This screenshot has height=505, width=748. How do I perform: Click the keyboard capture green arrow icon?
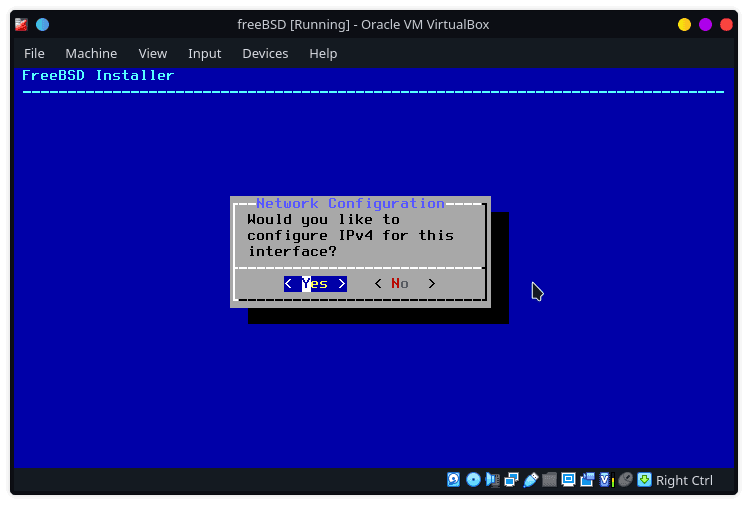(644, 480)
